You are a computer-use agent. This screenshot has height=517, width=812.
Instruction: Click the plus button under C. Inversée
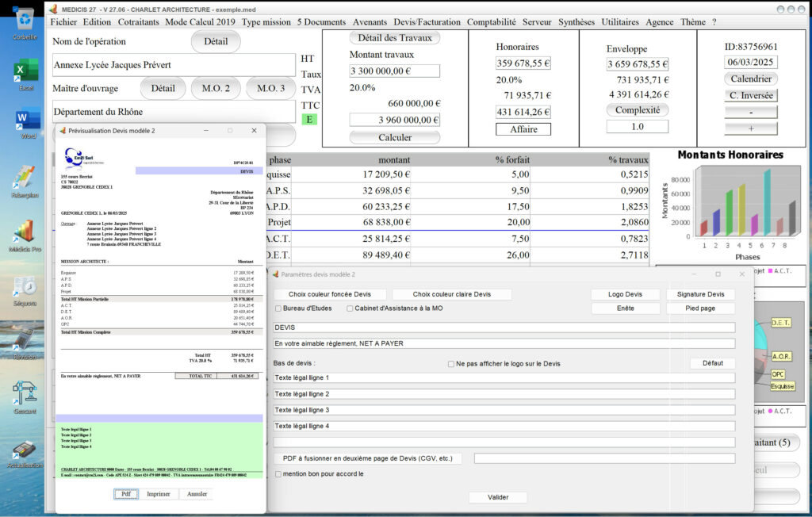pyautogui.click(x=751, y=129)
